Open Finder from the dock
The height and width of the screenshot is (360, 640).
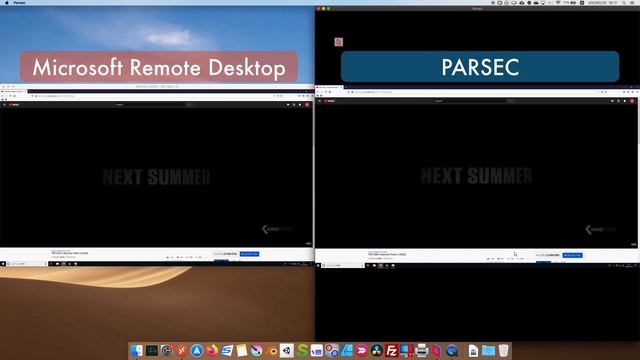(x=137, y=350)
